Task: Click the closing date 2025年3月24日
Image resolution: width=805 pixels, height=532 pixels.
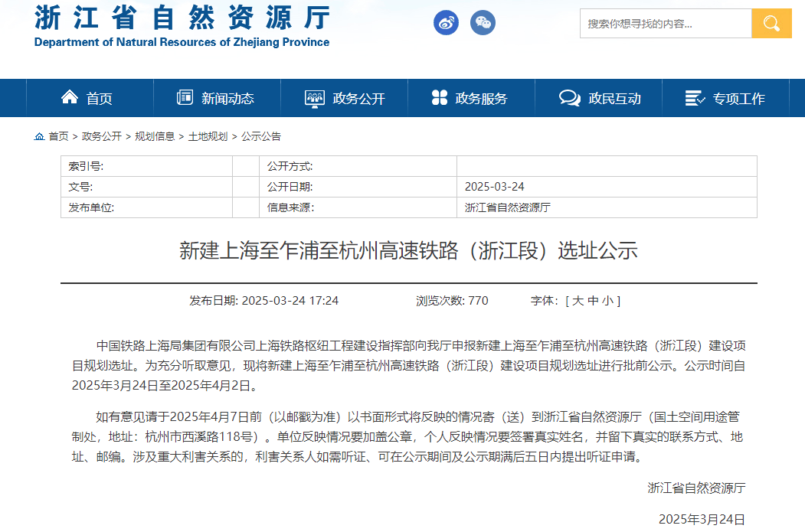Action: pyautogui.click(x=702, y=519)
